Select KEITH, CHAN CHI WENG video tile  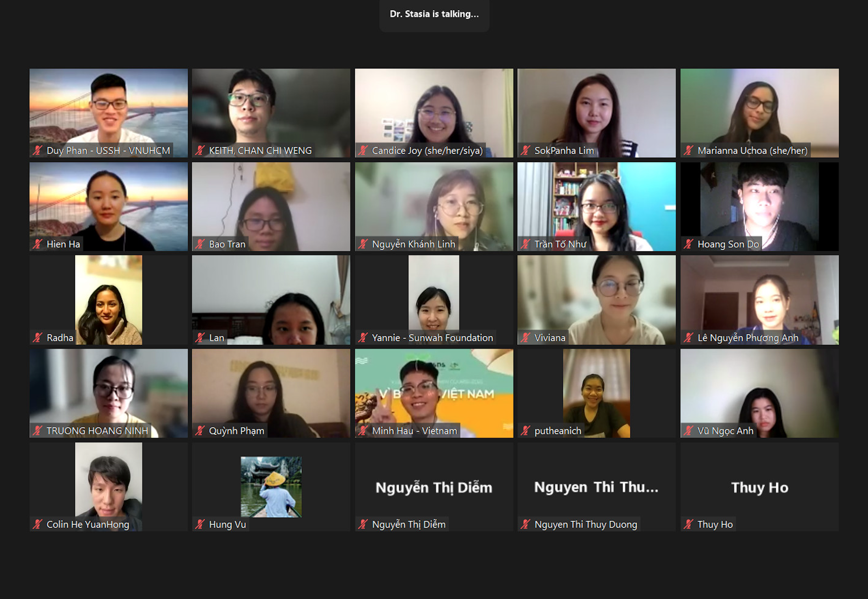tap(271, 113)
